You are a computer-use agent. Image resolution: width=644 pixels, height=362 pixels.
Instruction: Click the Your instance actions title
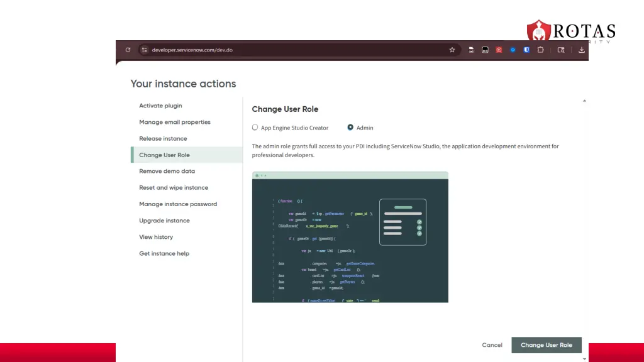click(183, 84)
